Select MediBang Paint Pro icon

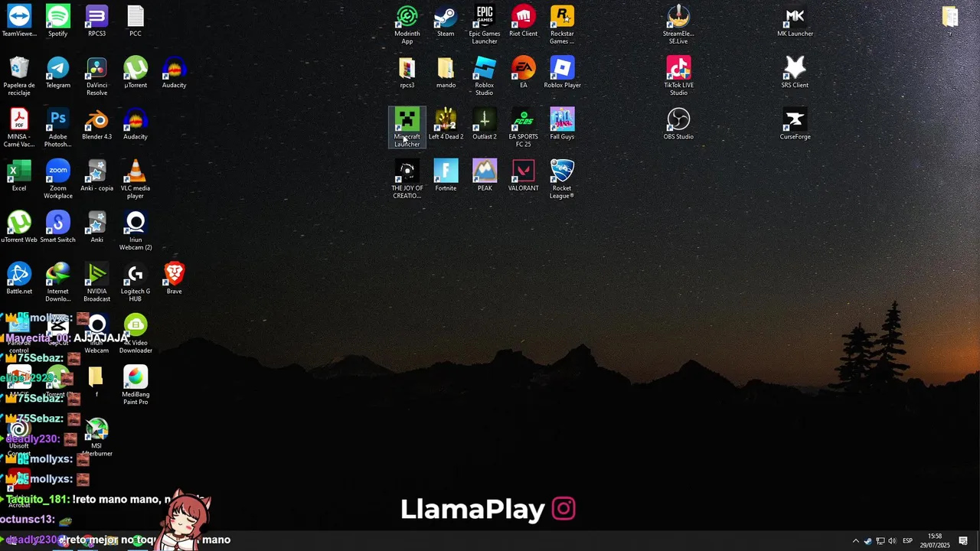tap(136, 384)
